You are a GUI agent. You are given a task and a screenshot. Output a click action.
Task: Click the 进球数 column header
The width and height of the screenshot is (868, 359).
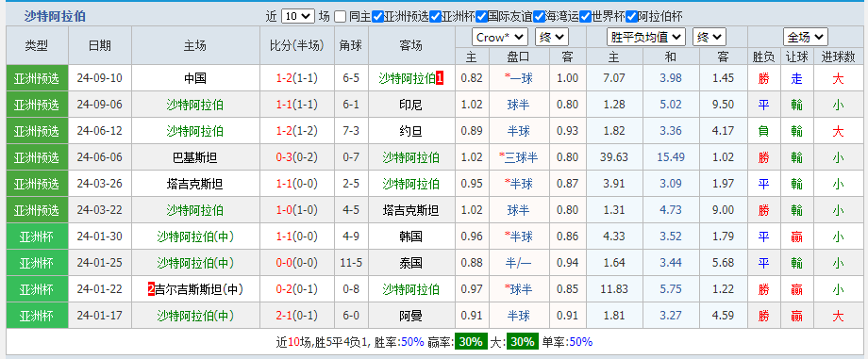(838, 57)
